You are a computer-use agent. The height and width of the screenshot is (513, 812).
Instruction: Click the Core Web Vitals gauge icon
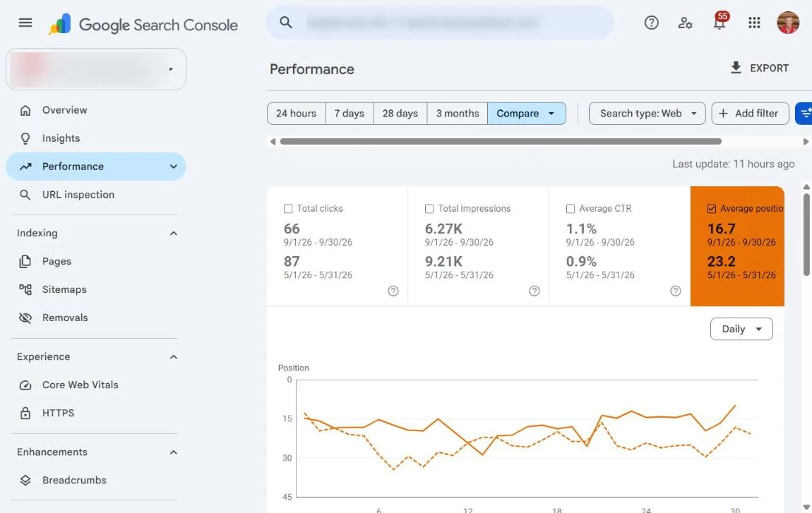[25, 385]
